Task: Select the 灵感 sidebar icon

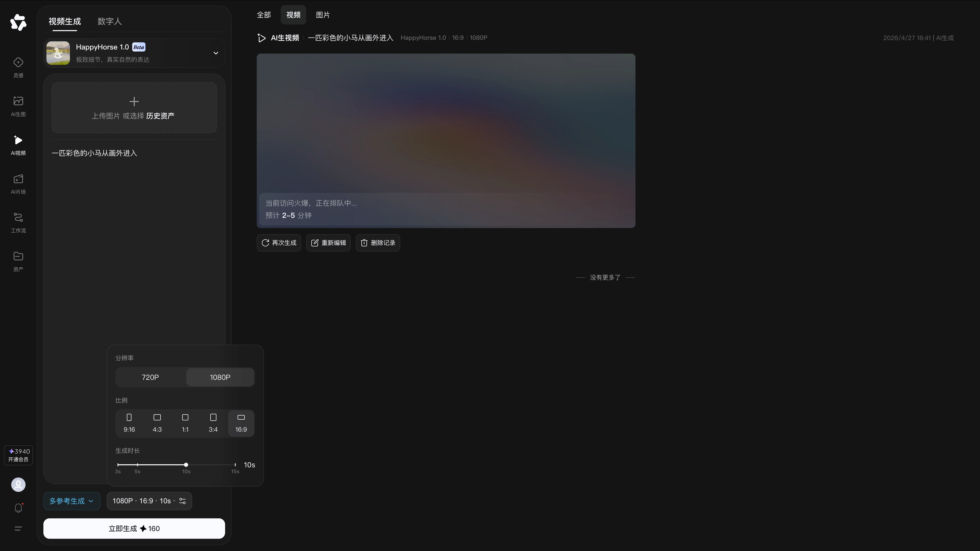Action: coord(18,67)
